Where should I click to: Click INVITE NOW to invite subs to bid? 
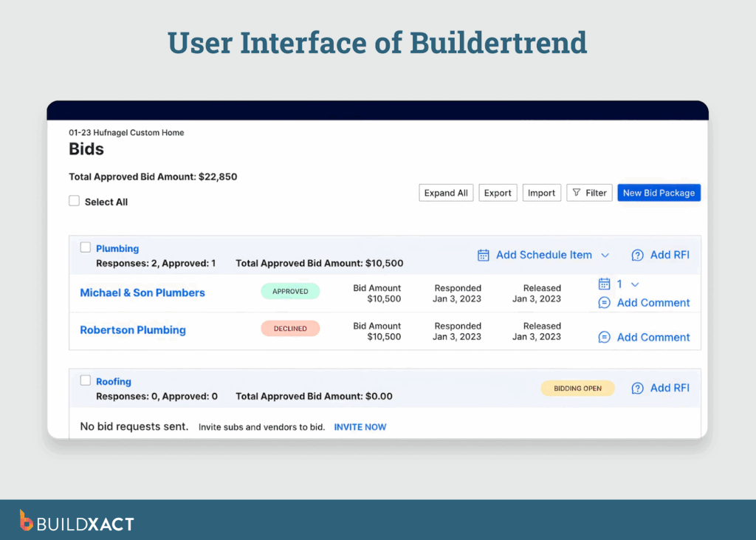(x=360, y=426)
